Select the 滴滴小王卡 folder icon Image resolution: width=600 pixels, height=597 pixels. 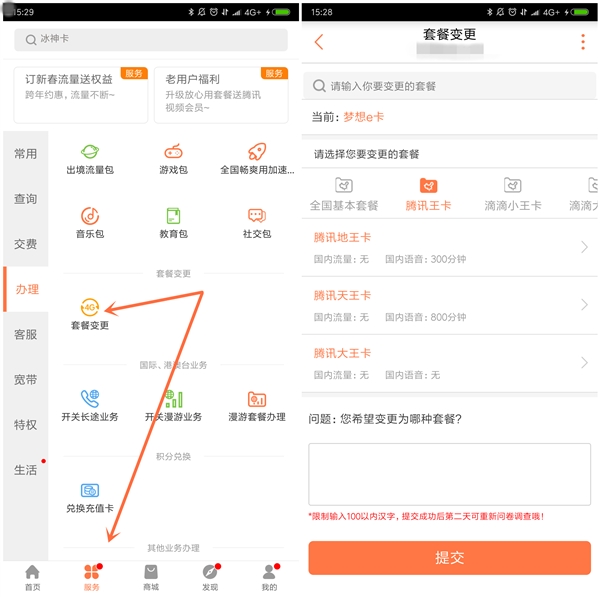click(513, 185)
